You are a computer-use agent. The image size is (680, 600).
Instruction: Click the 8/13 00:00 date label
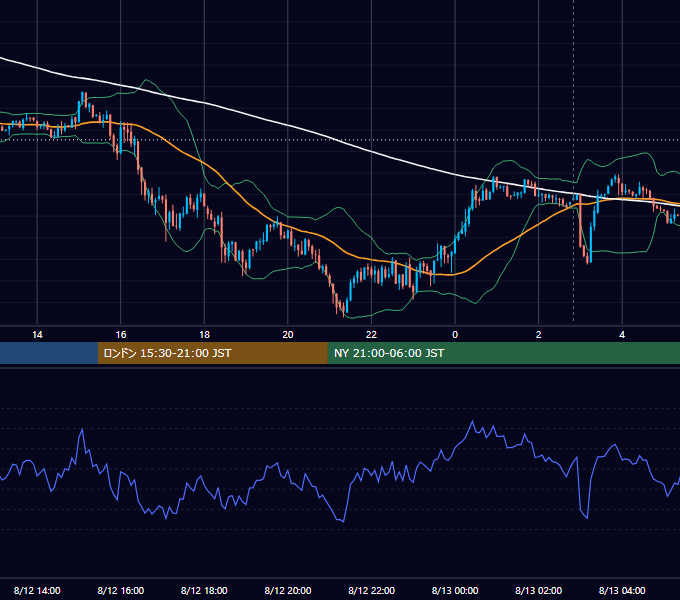[455, 590]
